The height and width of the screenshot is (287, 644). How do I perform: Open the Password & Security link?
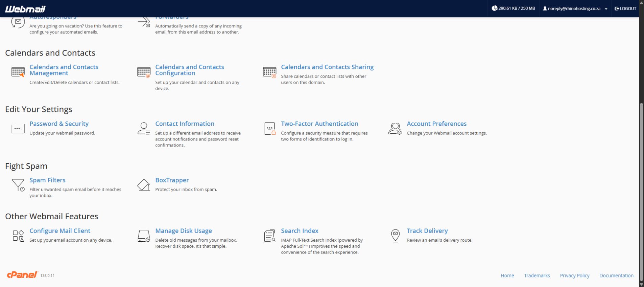tap(59, 124)
